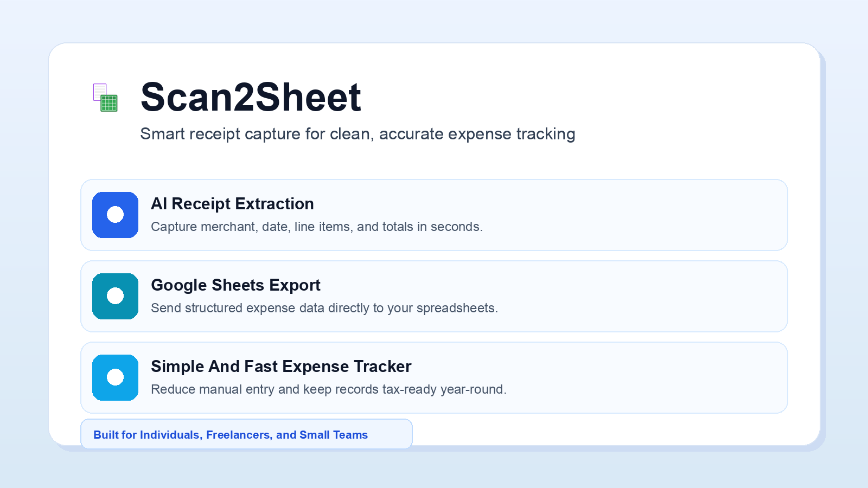Click 'Send structured expense data' description text
The image size is (868, 488).
[324, 308]
